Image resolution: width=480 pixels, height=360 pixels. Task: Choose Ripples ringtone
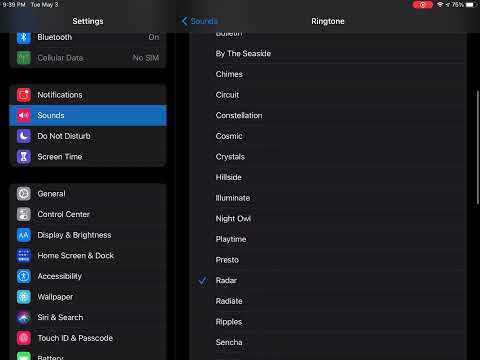[x=328, y=322]
